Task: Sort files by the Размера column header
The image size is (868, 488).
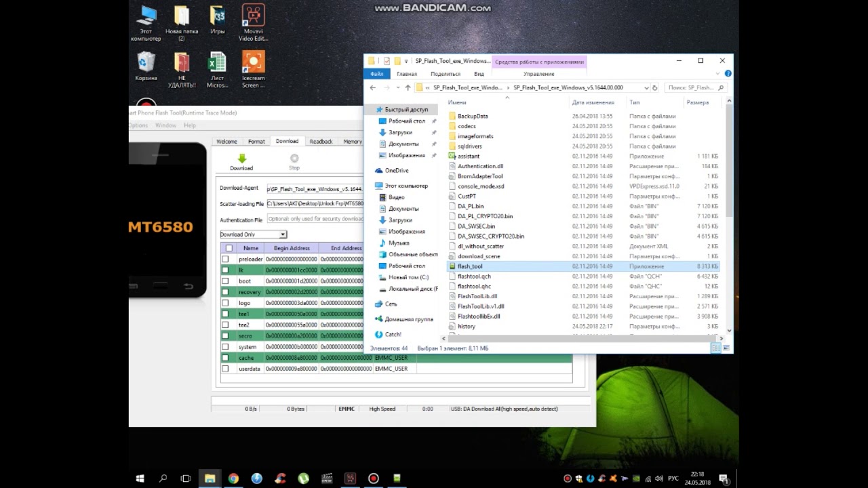Action: 698,102
